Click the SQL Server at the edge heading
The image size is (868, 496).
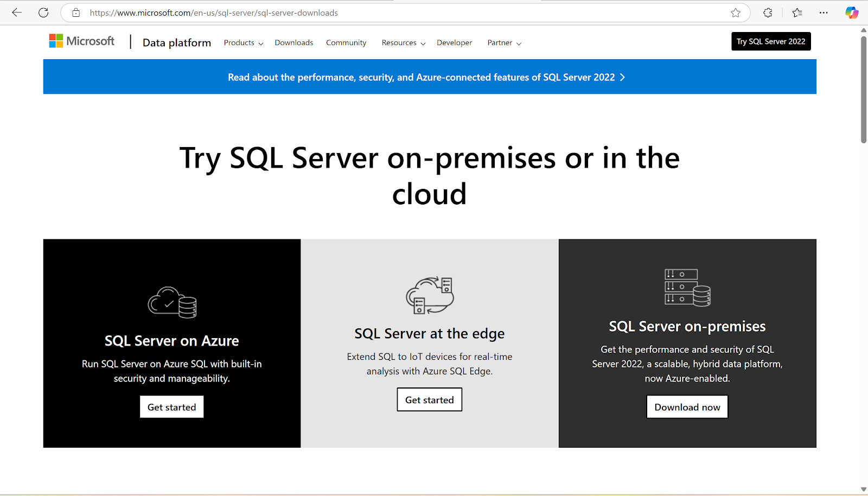coord(430,334)
